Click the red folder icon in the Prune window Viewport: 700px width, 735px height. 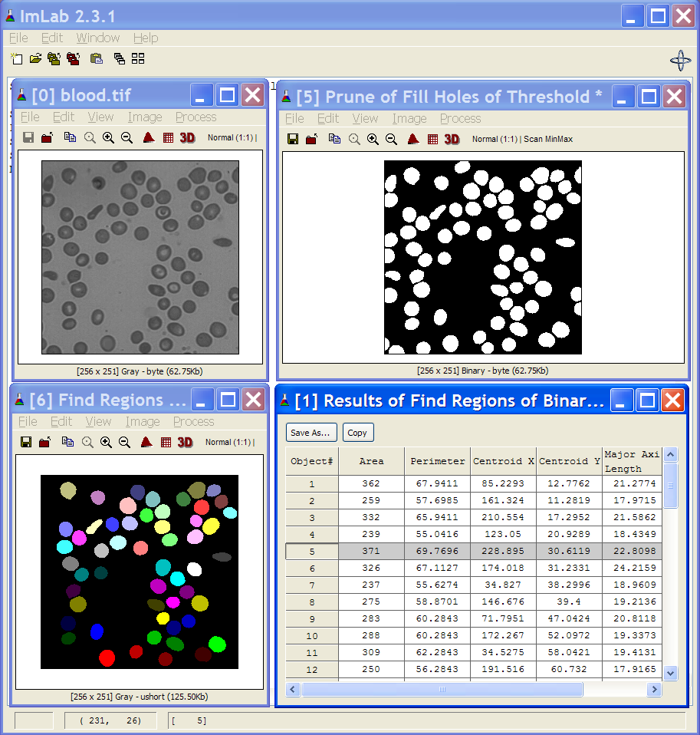(x=311, y=139)
